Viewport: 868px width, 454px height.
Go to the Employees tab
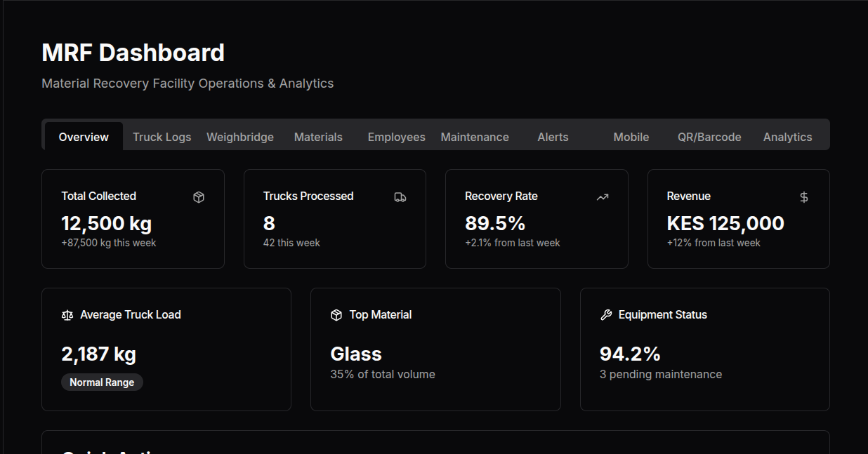click(x=396, y=137)
